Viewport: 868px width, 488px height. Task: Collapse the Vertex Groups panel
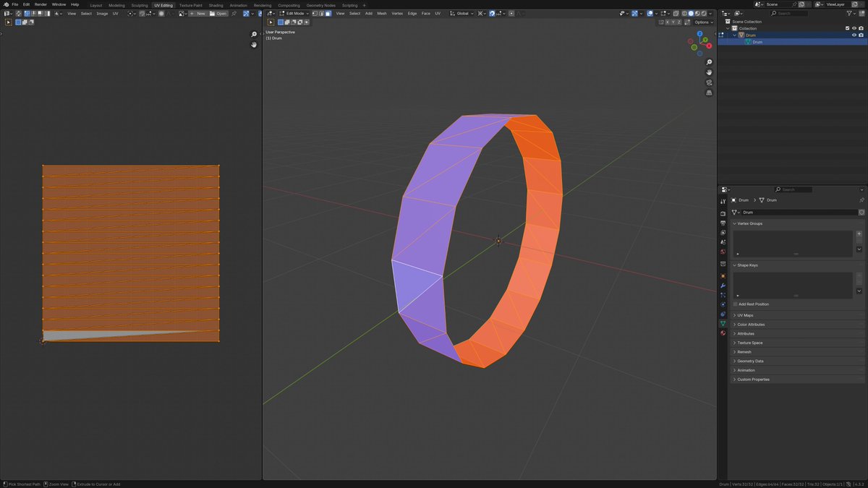click(x=750, y=223)
